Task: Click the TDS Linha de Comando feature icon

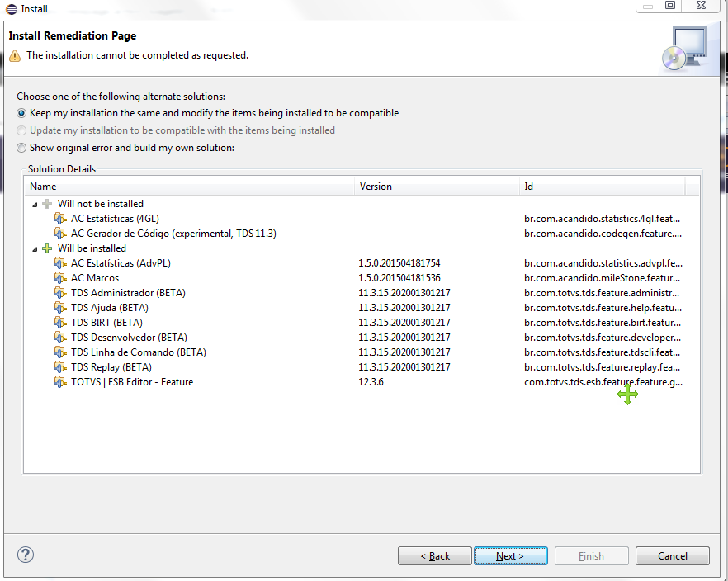Action: (x=60, y=352)
